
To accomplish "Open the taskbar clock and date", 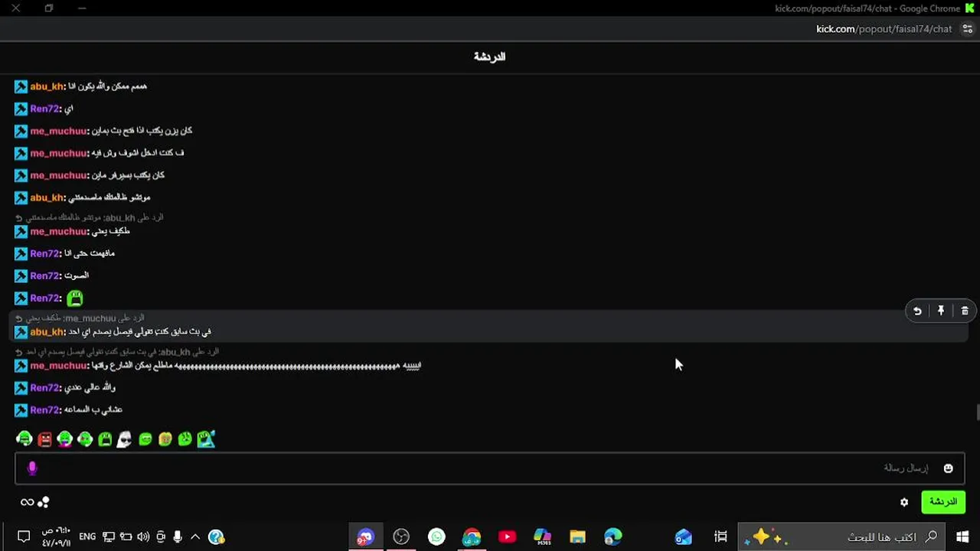I will click(x=56, y=536).
